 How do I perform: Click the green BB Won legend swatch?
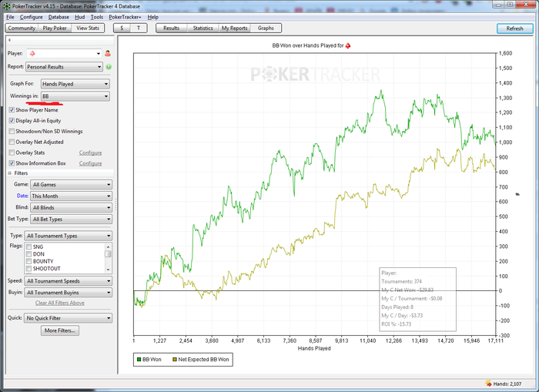(x=139, y=359)
